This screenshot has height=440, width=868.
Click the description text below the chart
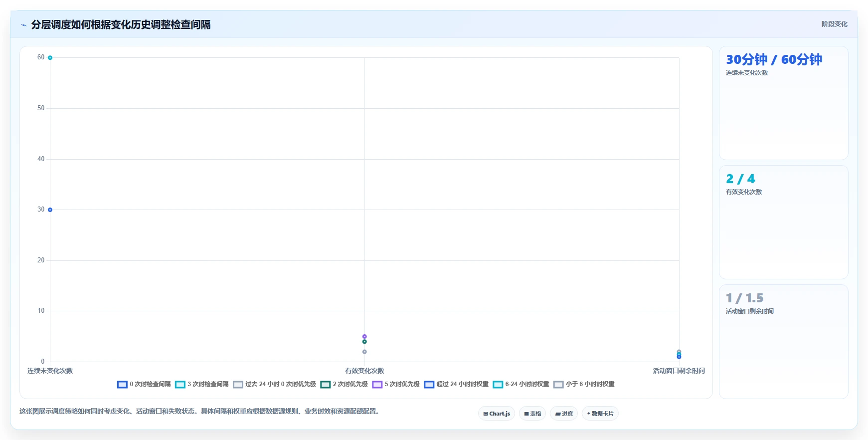tap(200, 411)
